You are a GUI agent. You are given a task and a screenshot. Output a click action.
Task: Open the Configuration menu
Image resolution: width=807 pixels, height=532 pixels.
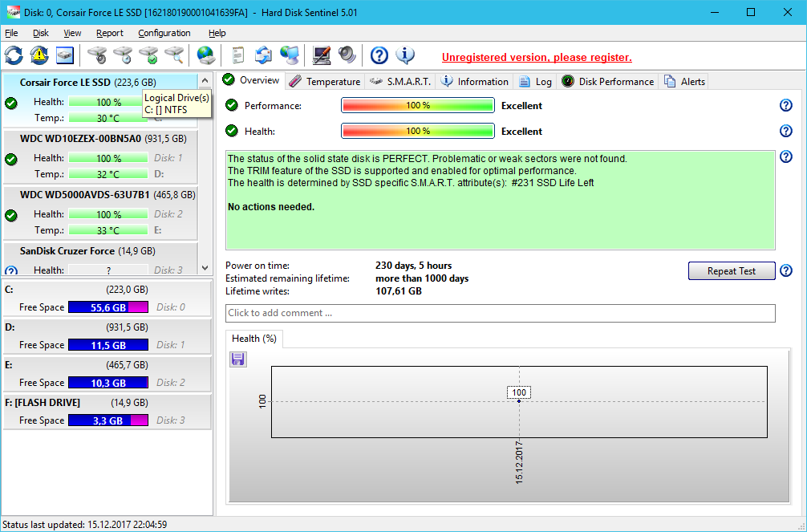pyautogui.click(x=164, y=33)
